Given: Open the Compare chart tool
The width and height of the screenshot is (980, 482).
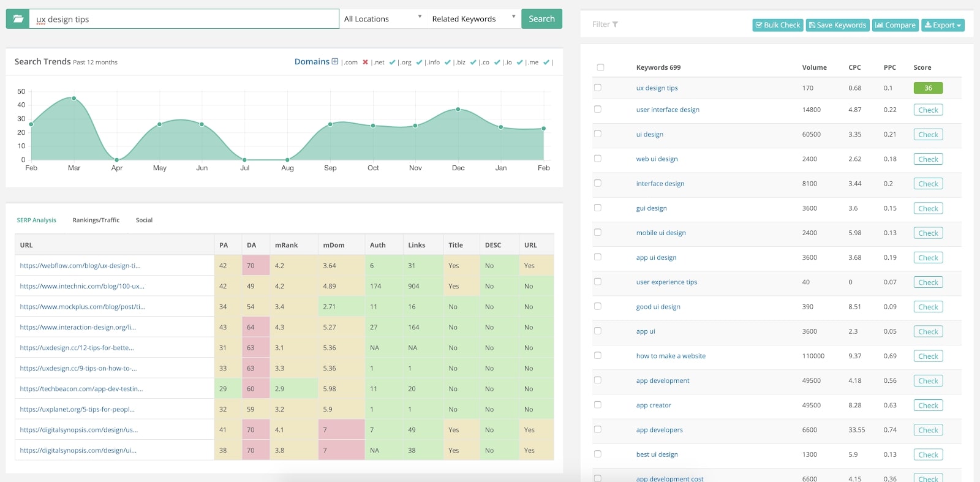Looking at the screenshot, I should pyautogui.click(x=895, y=25).
